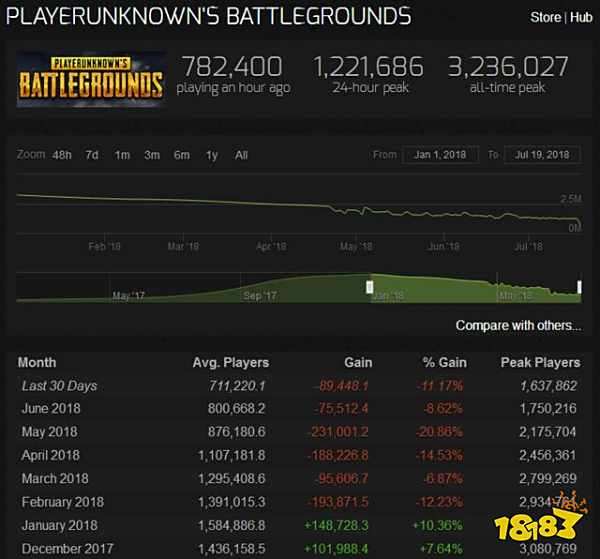Viewport: 600px width, 559px height.
Task: Select the December 2017 row label
Action: [x=67, y=549]
